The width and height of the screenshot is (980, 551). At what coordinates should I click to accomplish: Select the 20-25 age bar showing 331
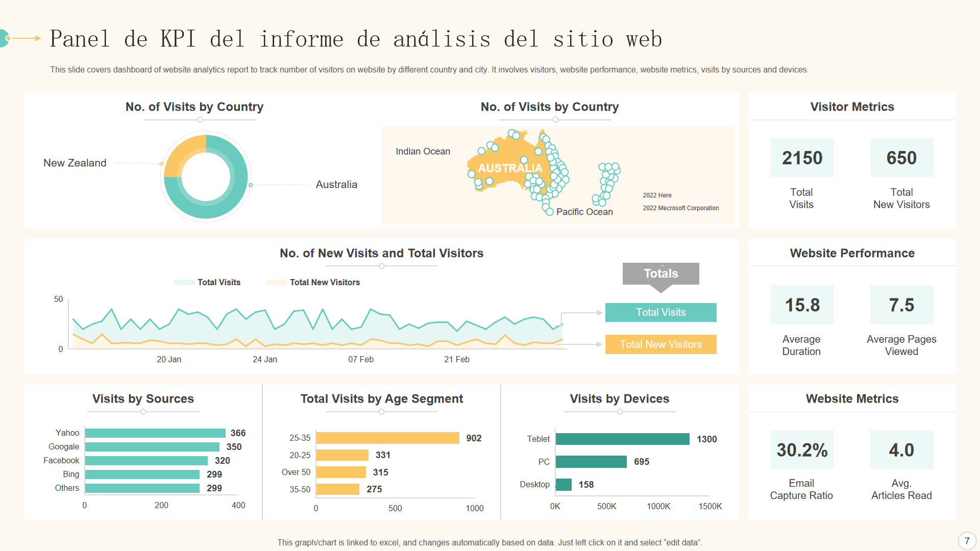[x=342, y=455]
